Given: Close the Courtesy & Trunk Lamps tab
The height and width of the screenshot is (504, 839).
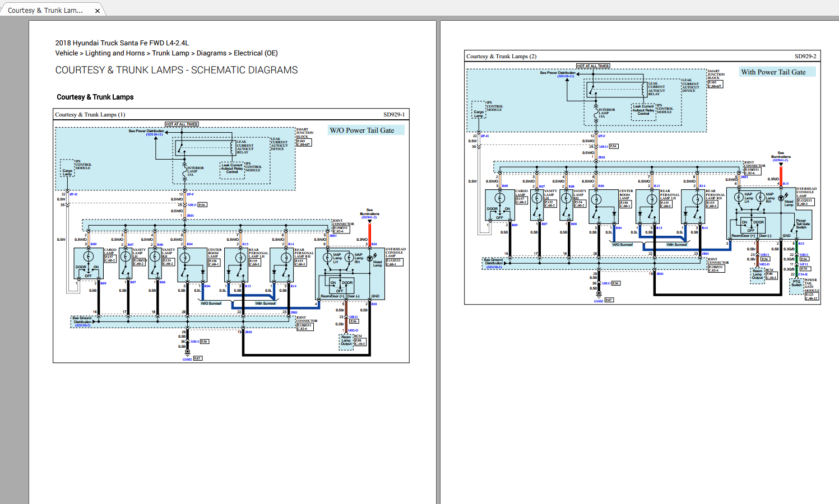Looking at the screenshot, I should pyautogui.click(x=97, y=11).
